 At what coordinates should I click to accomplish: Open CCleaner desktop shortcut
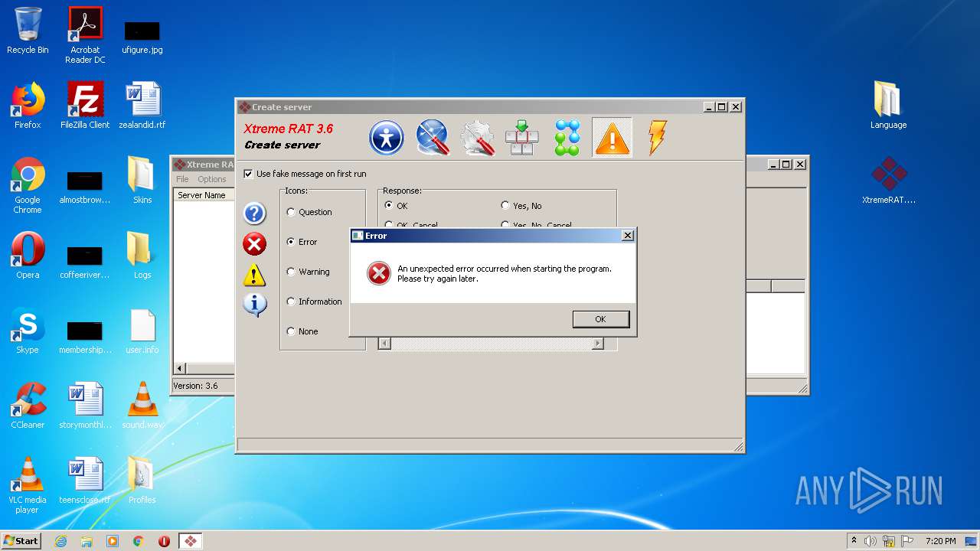click(28, 406)
